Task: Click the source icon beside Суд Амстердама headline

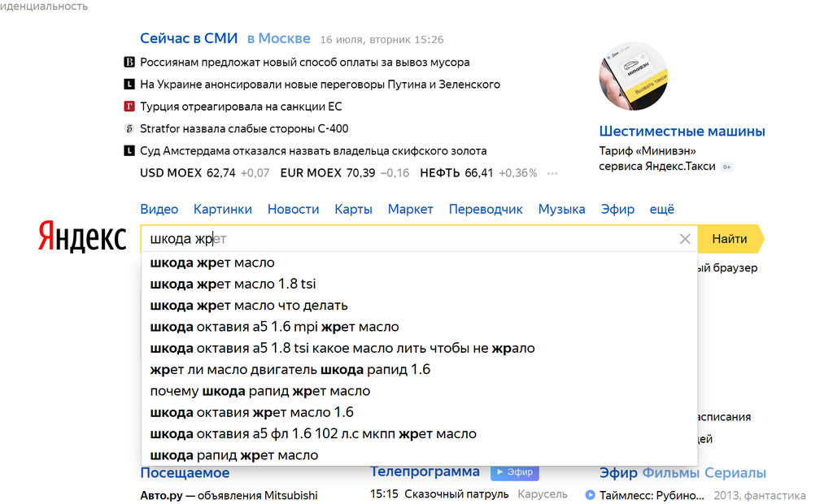Action: click(129, 151)
